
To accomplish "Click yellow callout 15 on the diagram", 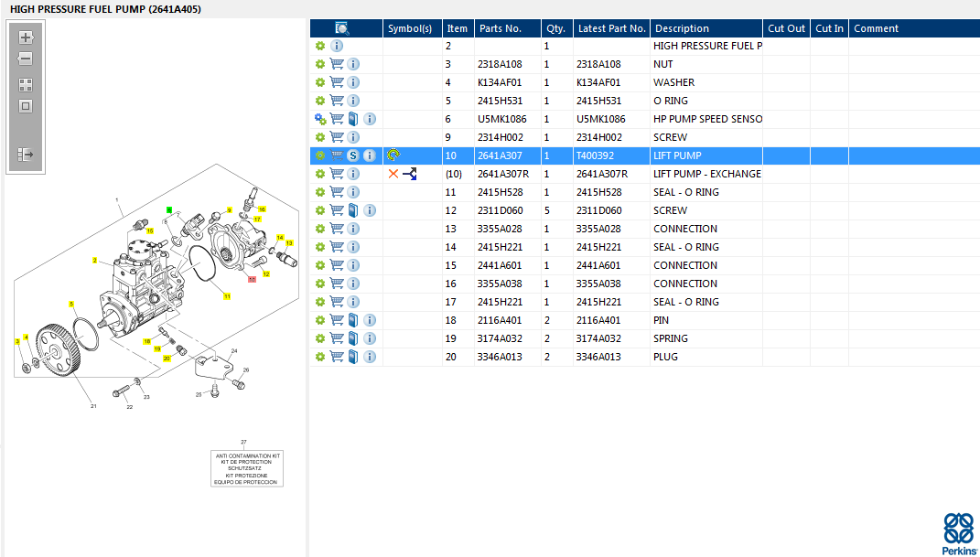I will (149, 231).
